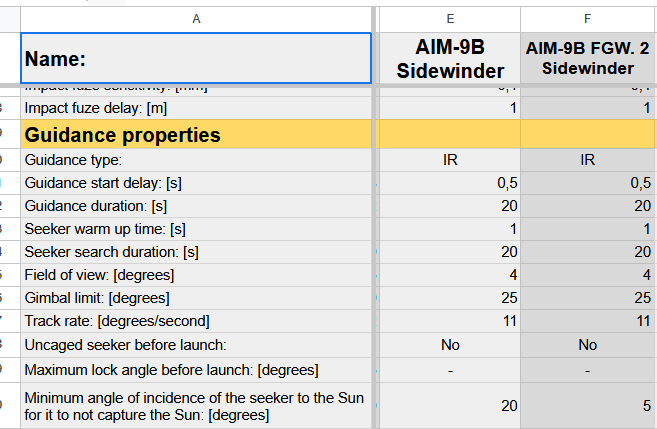Screen dimensions: 657x429
Task: Select Sun angle value 5 in column F
Action: 588,406
